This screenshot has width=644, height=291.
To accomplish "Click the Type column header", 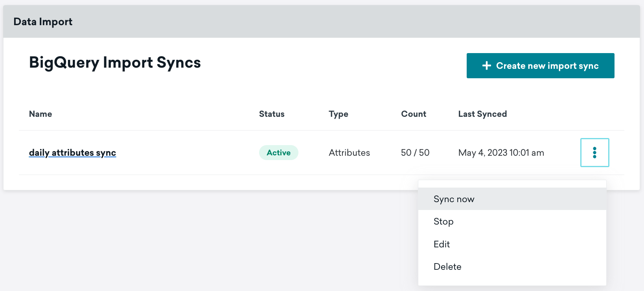I will [x=339, y=114].
